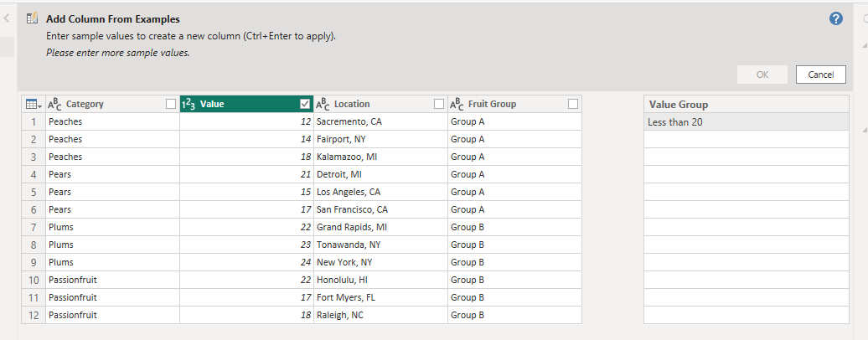Click Peaches in row 3
868x340 pixels.
[112, 157]
